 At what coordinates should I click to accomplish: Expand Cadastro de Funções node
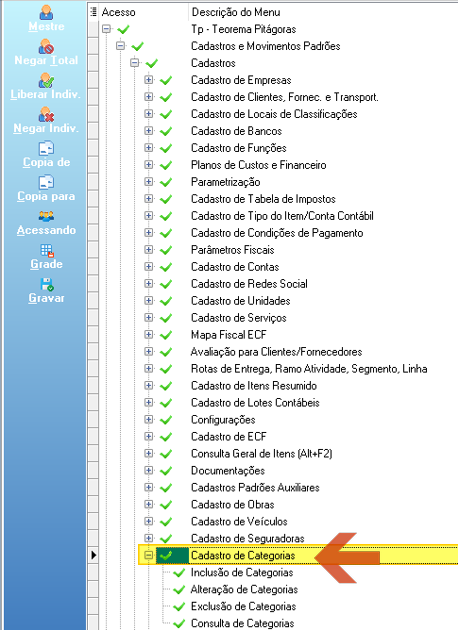coord(149,147)
